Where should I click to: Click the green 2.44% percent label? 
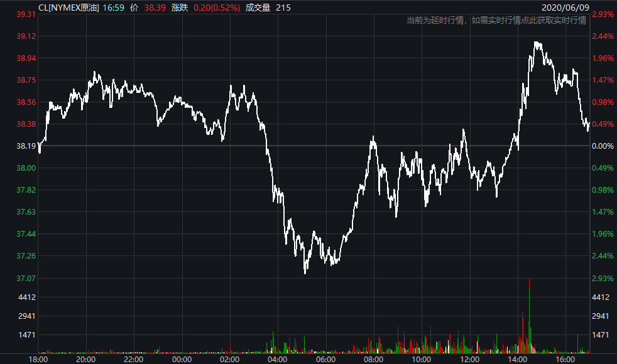603,256
